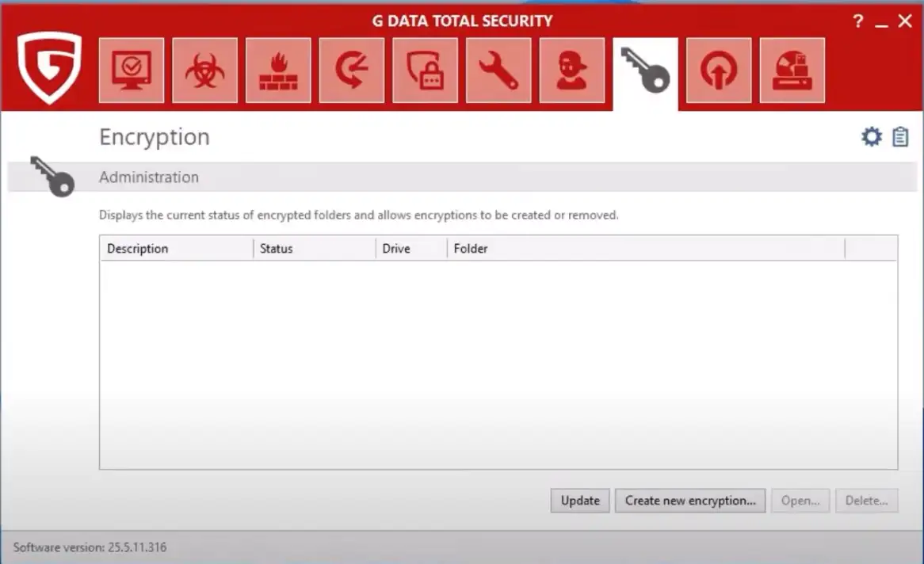Open the Virus protection biohazard icon

pyautogui.click(x=204, y=70)
